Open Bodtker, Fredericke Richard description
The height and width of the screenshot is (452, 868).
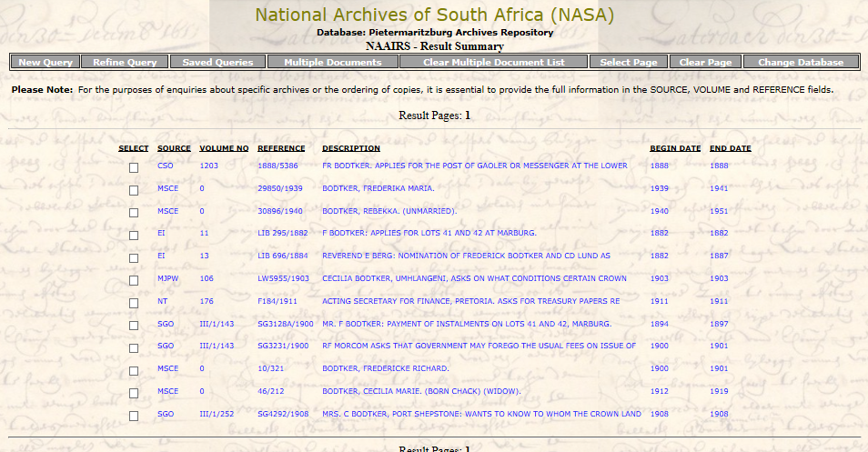[385, 368]
